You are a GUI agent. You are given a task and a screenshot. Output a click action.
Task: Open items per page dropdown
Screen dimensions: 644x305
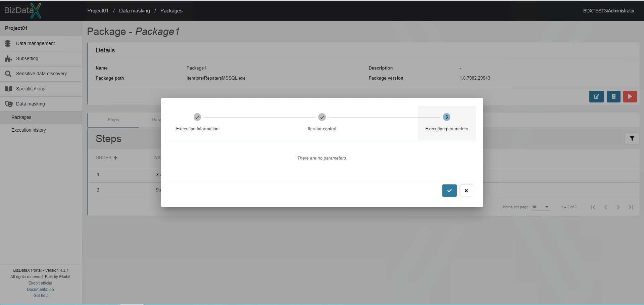(x=541, y=207)
